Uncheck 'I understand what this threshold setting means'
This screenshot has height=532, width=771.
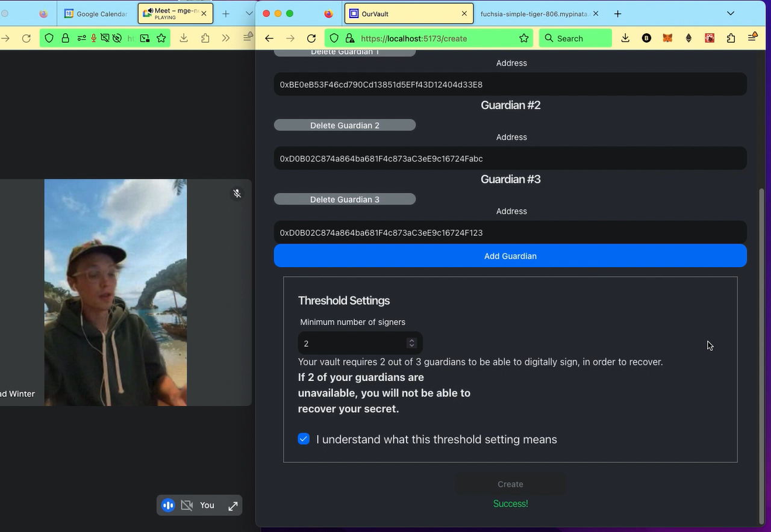click(304, 439)
